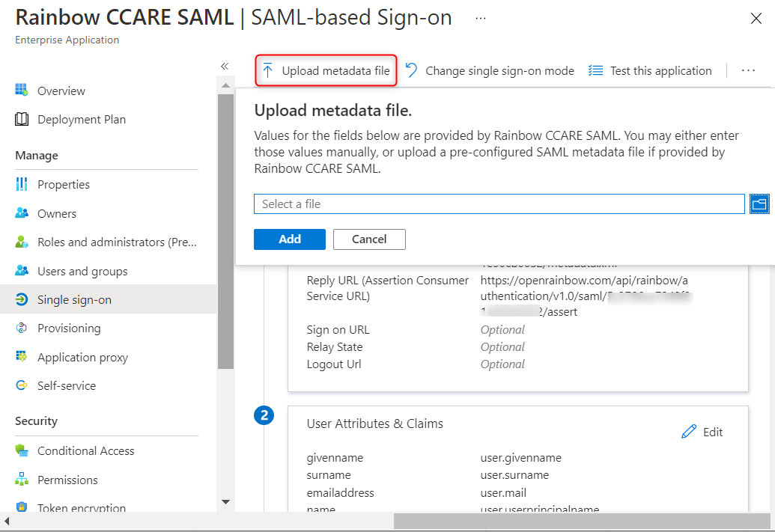775x532 pixels.
Task: Open Properties in the Manage menu
Action: click(64, 184)
